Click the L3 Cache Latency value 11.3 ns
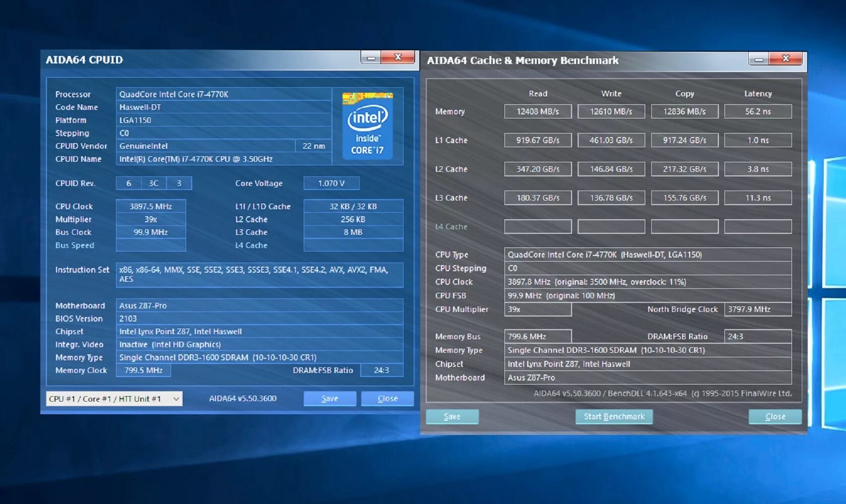 point(758,198)
